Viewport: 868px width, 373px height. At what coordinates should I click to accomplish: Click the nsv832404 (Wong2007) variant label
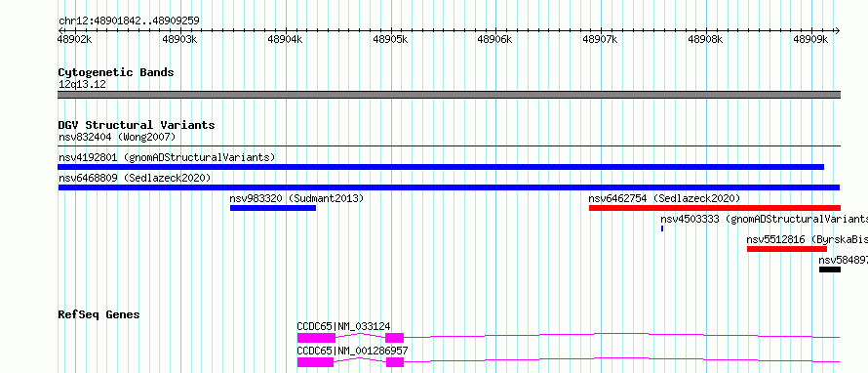coord(117,137)
